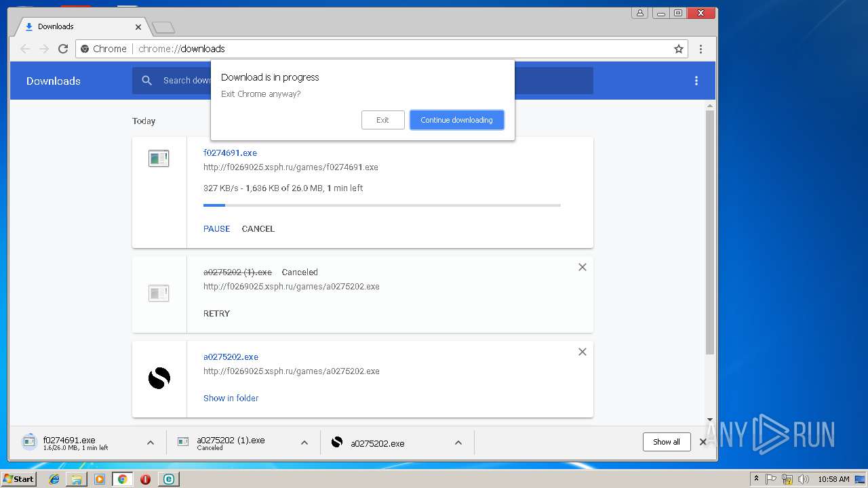The width and height of the screenshot is (868, 488).
Task: Click the Exit button in the dialog
Action: (x=382, y=120)
